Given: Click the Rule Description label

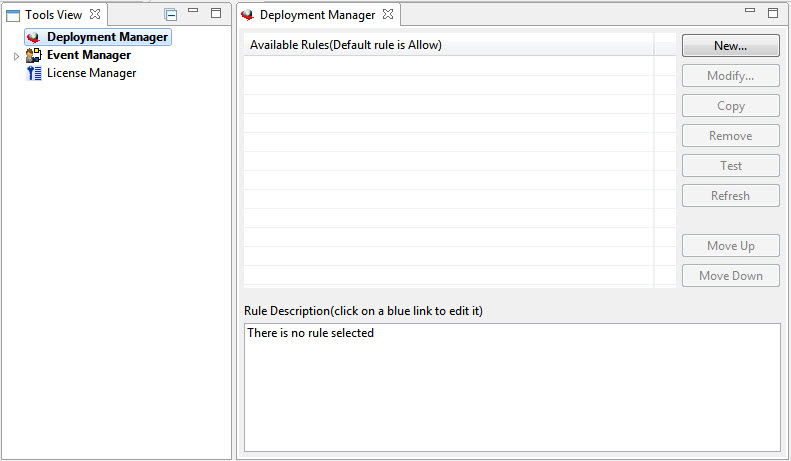Looking at the screenshot, I should pyautogui.click(x=363, y=311).
